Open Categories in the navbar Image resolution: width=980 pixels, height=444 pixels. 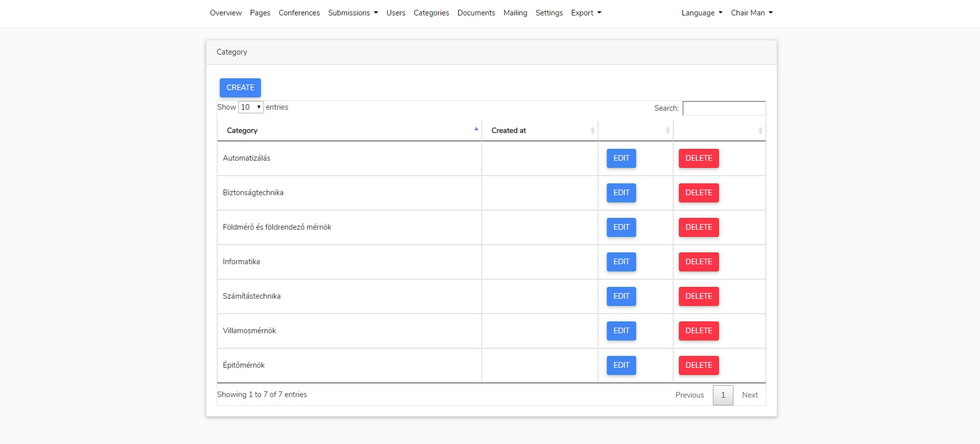click(431, 13)
